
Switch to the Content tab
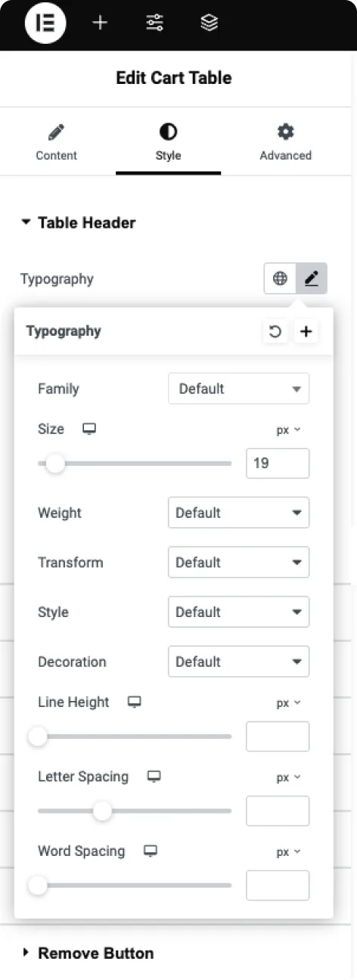(57, 143)
